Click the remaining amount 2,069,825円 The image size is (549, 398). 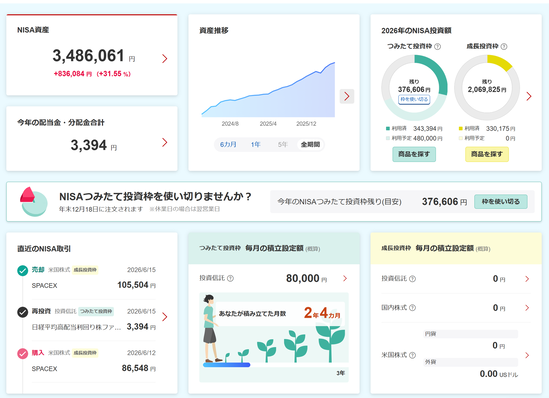487,90
